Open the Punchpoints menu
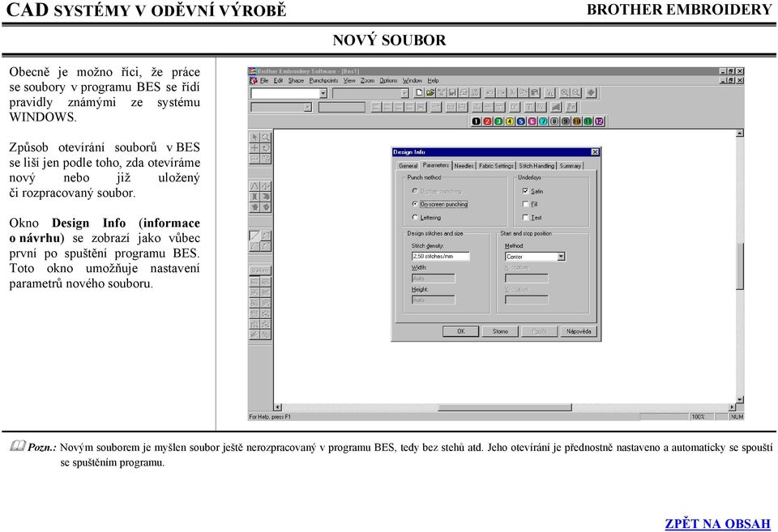This screenshot has width=778, height=532. pos(323,80)
